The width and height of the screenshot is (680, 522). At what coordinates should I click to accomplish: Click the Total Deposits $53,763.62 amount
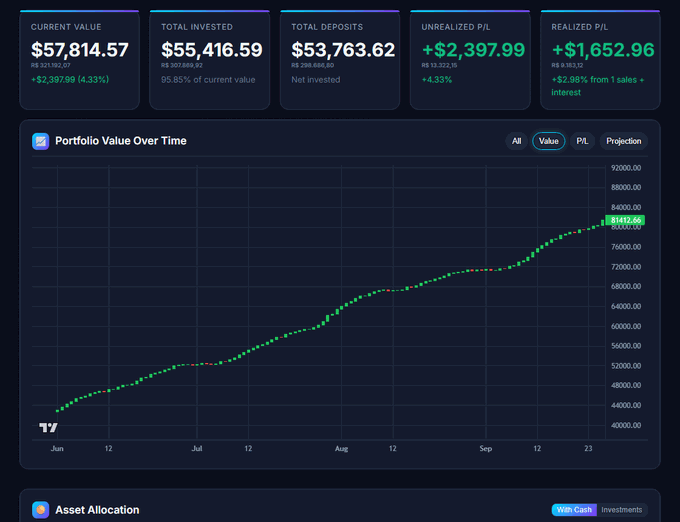coord(343,50)
